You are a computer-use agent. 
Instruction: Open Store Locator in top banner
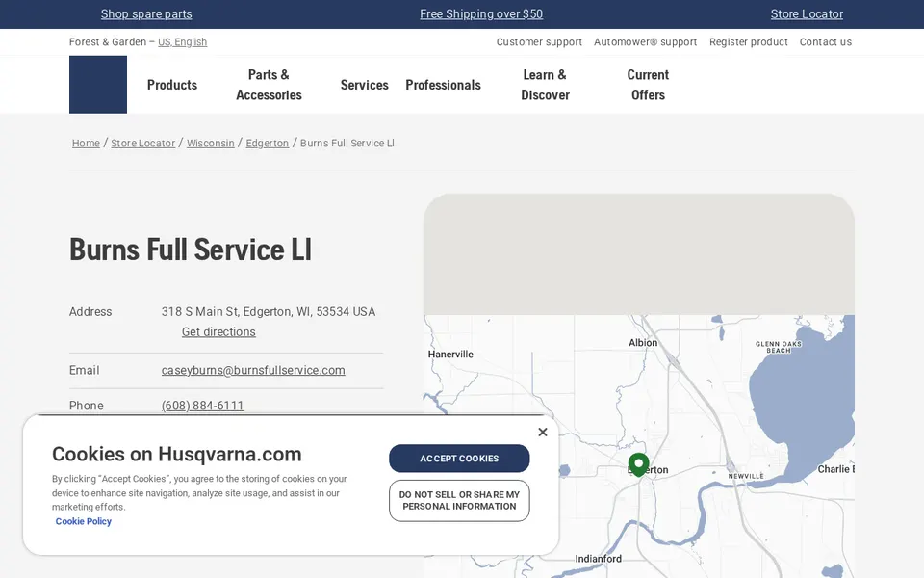[x=807, y=14]
